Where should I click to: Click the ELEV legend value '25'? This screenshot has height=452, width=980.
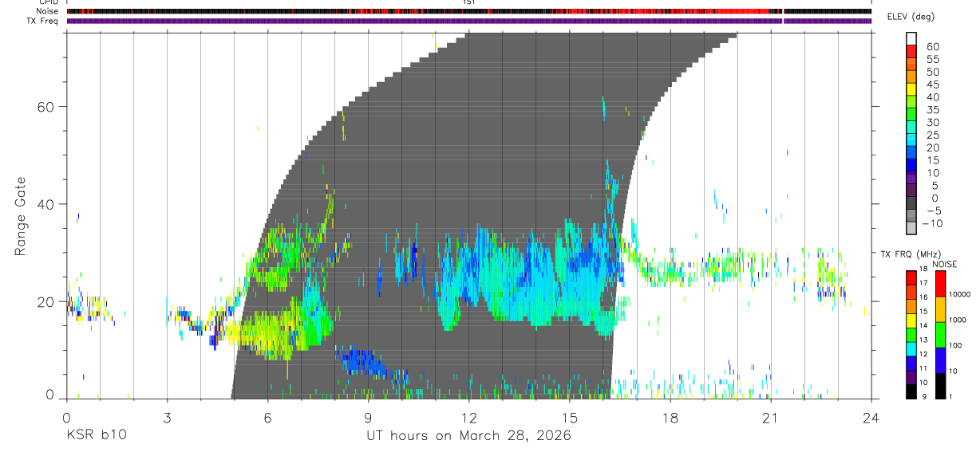(931, 135)
